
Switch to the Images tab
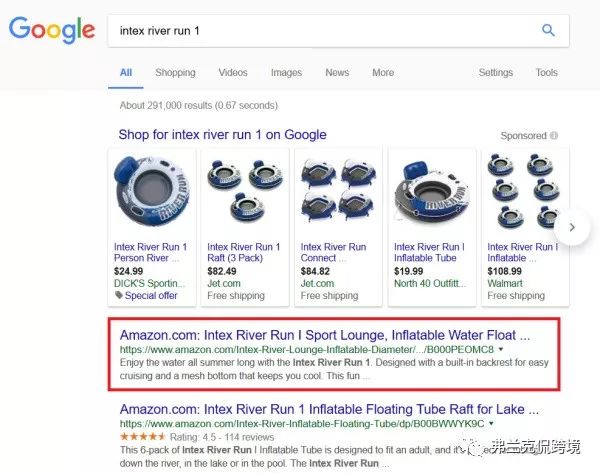point(286,73)
